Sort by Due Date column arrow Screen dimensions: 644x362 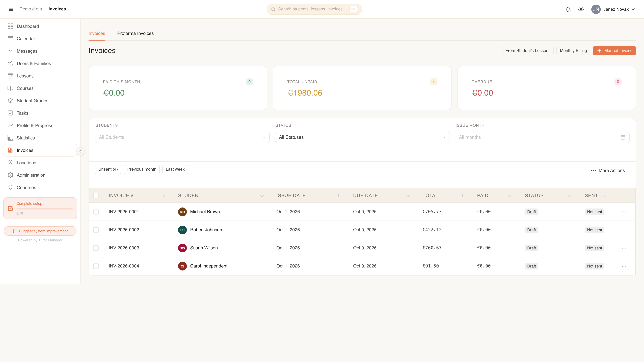(408, 195)
